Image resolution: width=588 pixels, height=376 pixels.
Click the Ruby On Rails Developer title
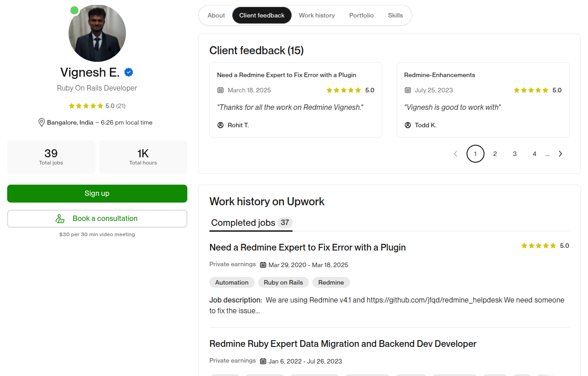coord(97,88)
